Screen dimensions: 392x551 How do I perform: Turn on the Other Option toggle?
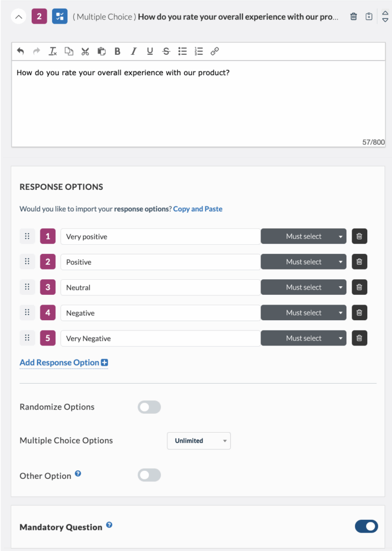(x=149, y=475)
